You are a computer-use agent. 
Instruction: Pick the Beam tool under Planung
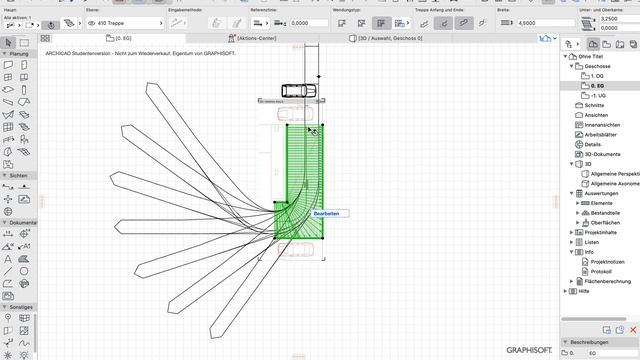coord(8,102)
